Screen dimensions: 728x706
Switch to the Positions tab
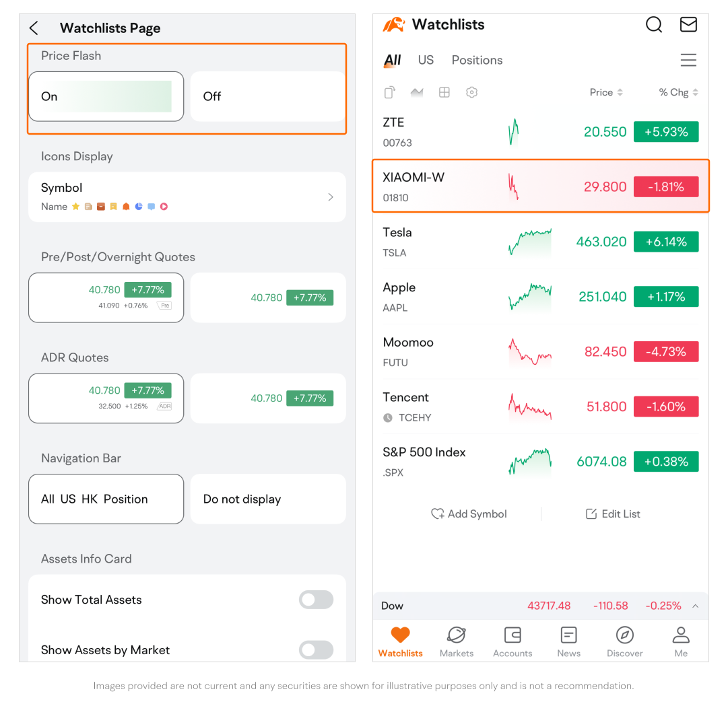(x=477, y=61)
